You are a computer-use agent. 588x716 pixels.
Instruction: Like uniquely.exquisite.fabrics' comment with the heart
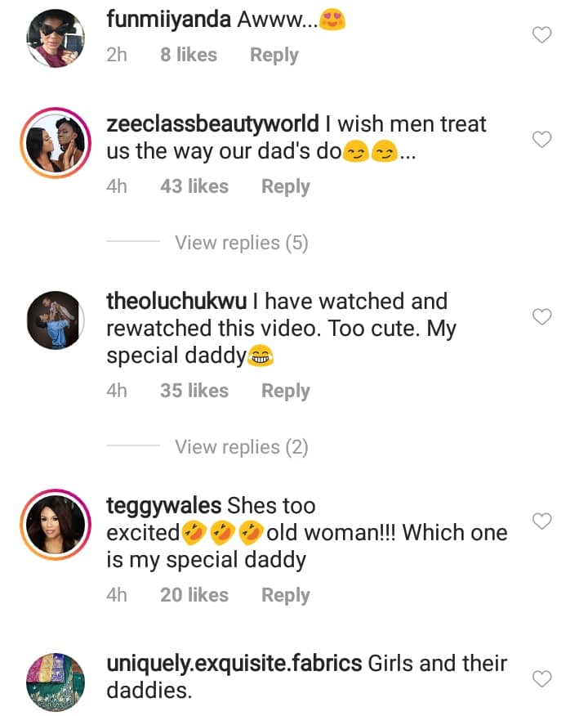tap(541, 678)
